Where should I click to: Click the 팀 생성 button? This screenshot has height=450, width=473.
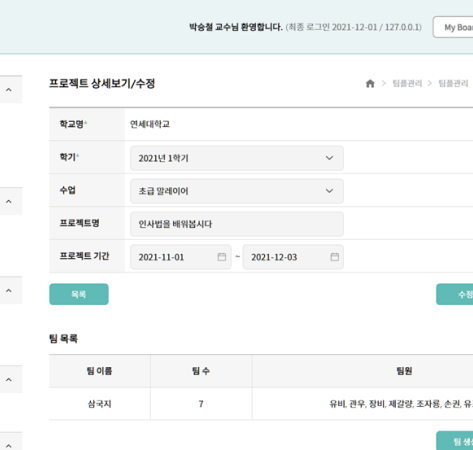click(x=455, y=441)
